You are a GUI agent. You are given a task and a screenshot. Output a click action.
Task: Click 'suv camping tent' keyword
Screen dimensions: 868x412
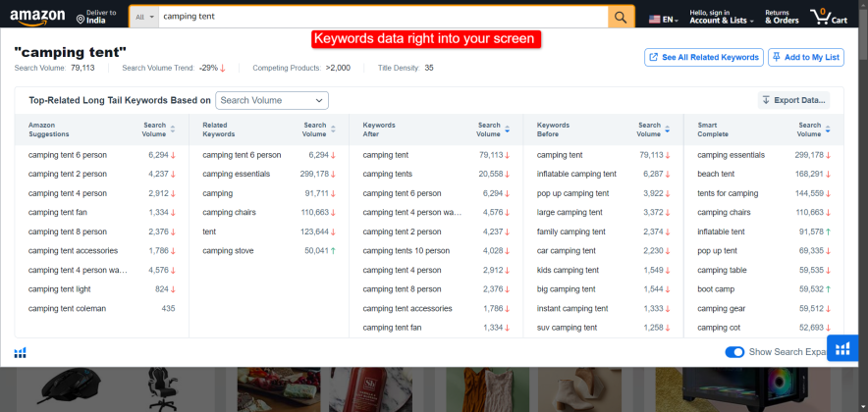(x=567, y=328)
